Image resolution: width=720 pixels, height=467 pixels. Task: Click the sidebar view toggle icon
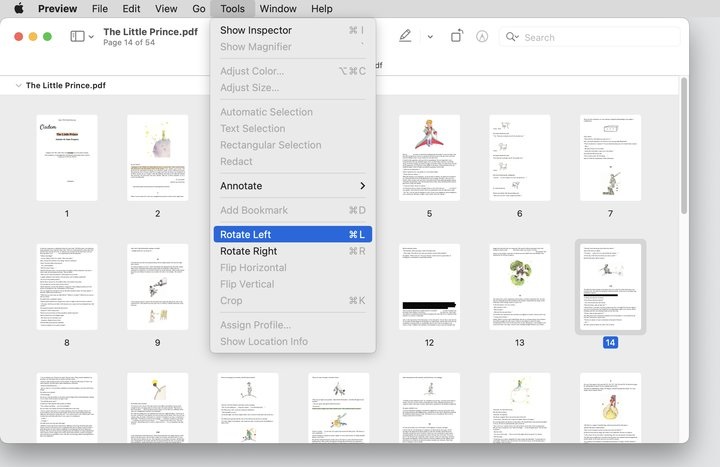[x=77, y=36]
